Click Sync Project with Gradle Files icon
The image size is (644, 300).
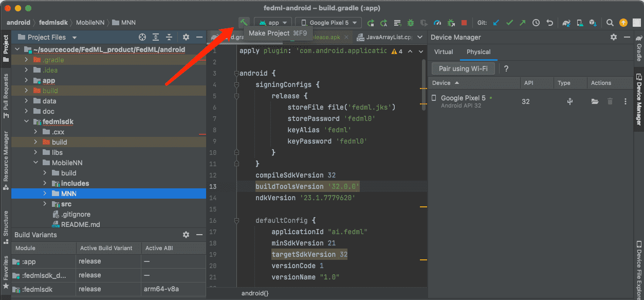[x=566, y=23]
